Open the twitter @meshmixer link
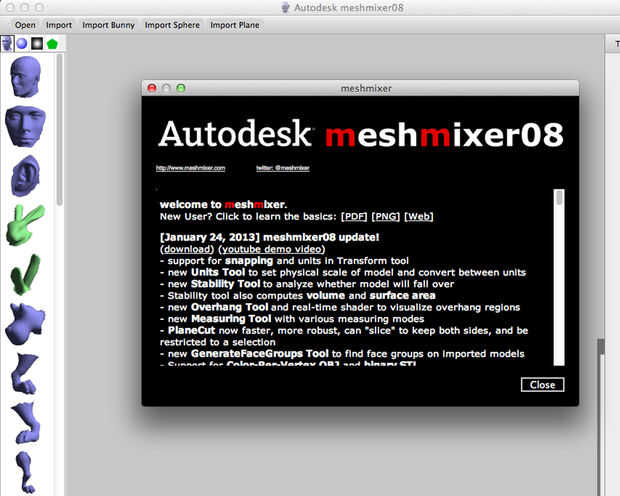The width and height of the screenshot is (620, 496). click(283, 168)
